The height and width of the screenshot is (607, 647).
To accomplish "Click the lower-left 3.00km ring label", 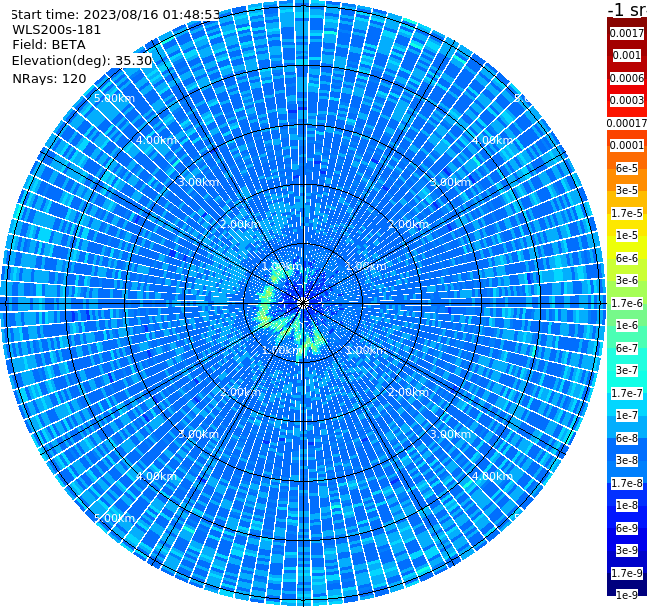I will click(198, 434).
